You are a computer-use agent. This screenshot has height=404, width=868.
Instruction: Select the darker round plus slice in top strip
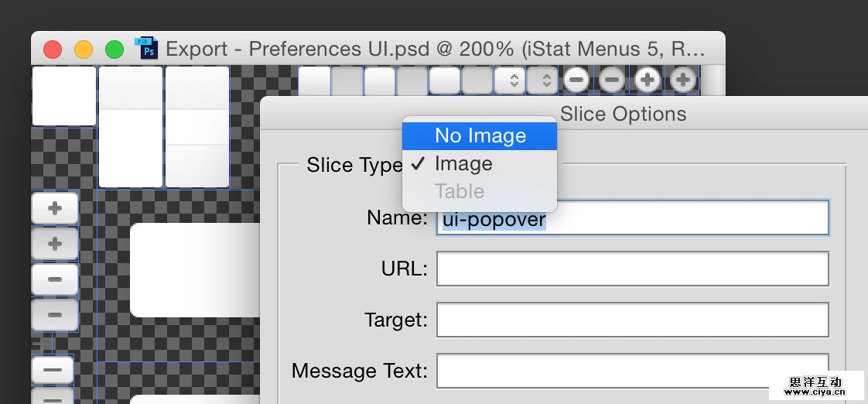point(682,79)
